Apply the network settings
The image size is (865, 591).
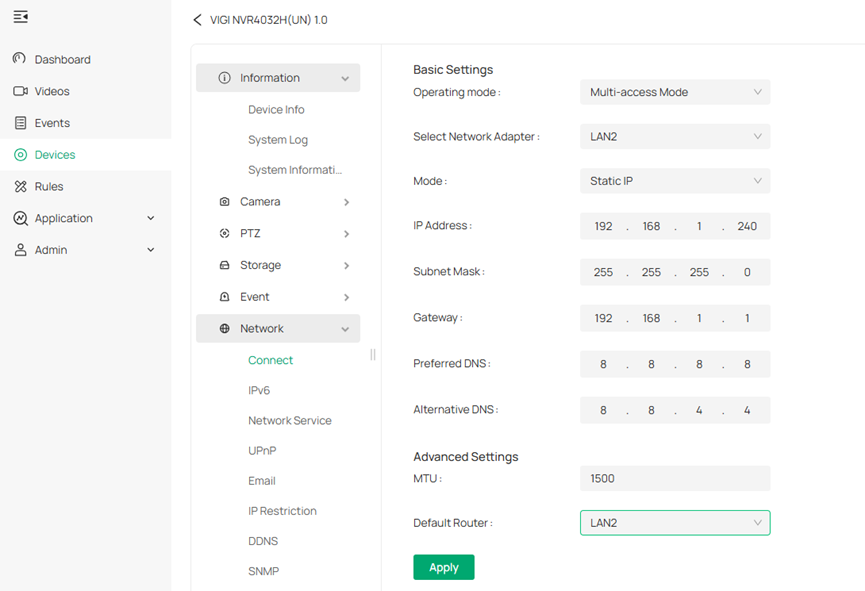pyautogui.click(x=443, y=566)
